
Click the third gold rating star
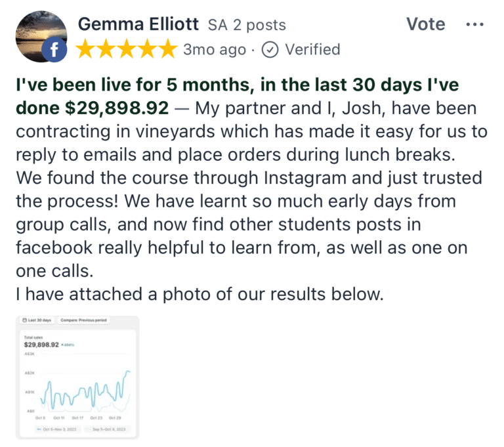coord(127,49)
